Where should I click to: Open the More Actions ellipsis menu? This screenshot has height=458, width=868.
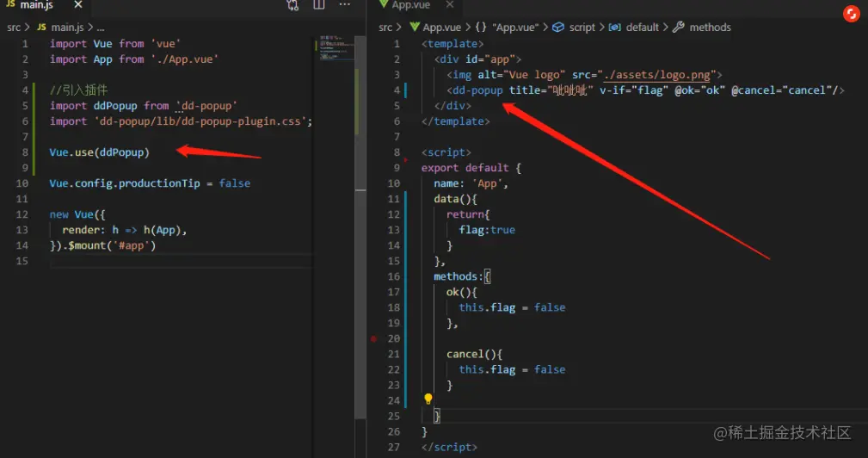click(344, 4)
